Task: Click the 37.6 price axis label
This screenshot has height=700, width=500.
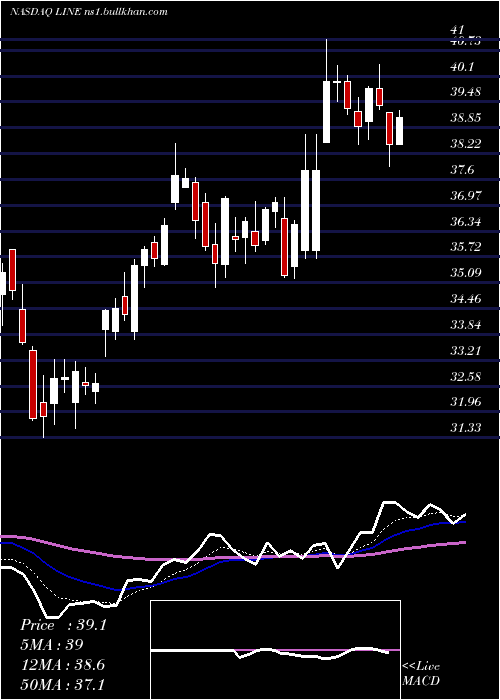Action: pos(462,170)
